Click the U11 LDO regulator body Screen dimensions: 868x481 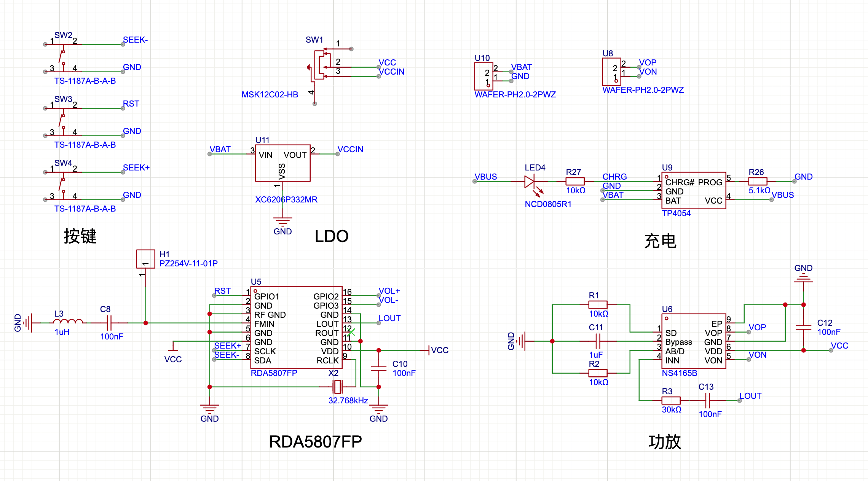click(282, 163)
